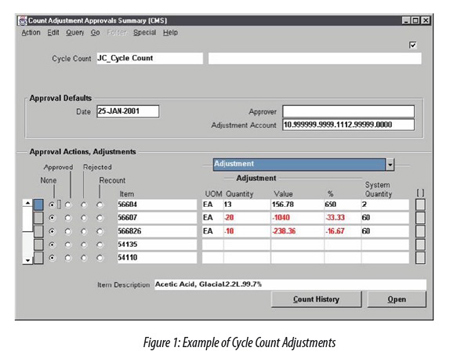Click the Item Description field
Image resolution: width=450 pixels, height=362 pixels.
[290, 285]
